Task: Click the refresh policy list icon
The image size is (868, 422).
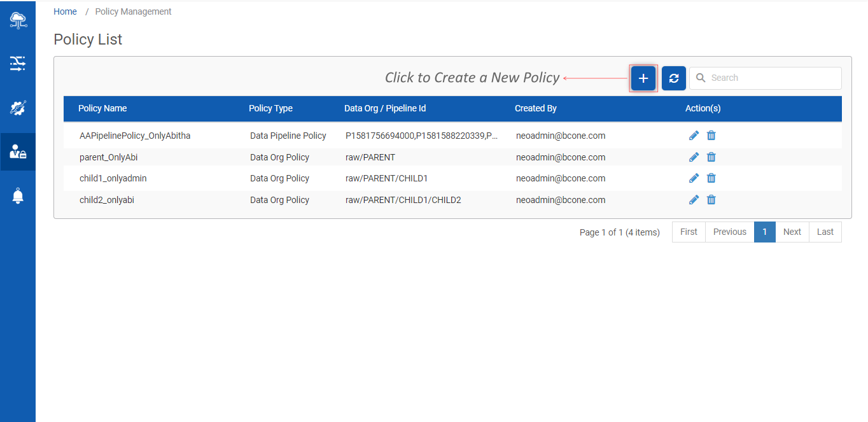Action: tap(673, 78)
